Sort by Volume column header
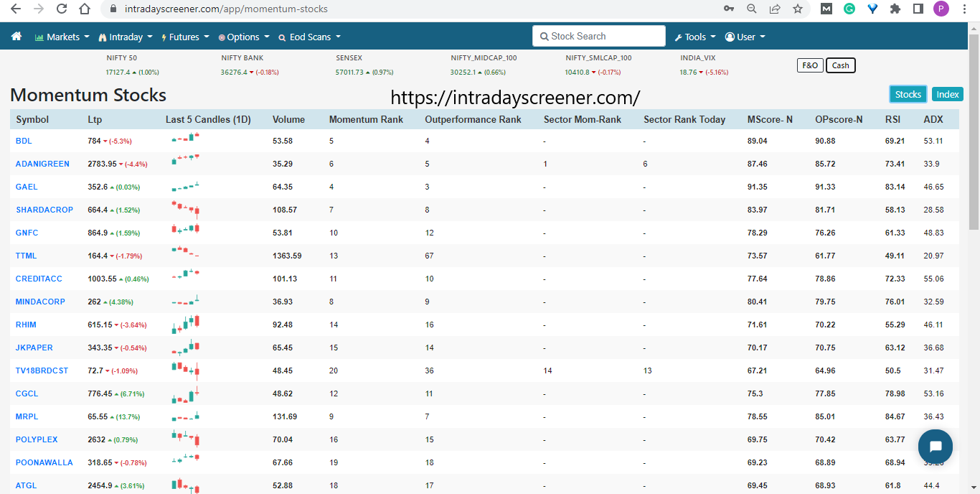Image resolution: width=980 pixels, height=494 pixels. (288, 120)
